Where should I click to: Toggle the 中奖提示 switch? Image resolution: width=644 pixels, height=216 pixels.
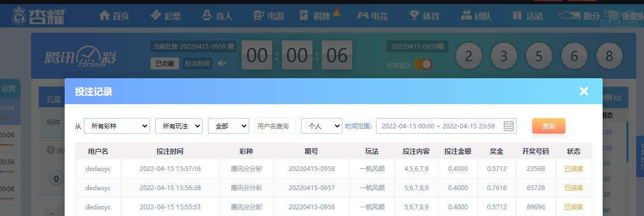tap(423, 65)
